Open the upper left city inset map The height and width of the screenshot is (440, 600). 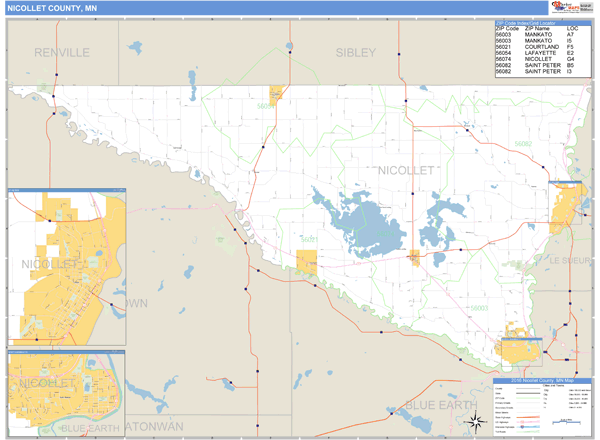point(66,267)
